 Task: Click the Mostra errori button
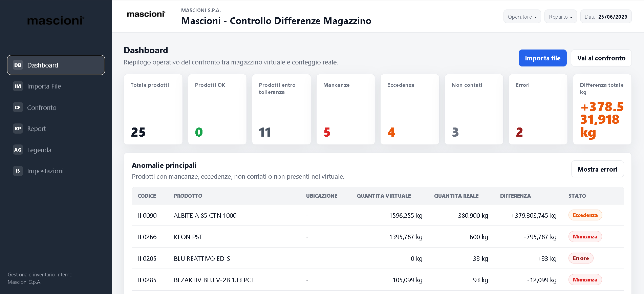(x=597, y=169)
